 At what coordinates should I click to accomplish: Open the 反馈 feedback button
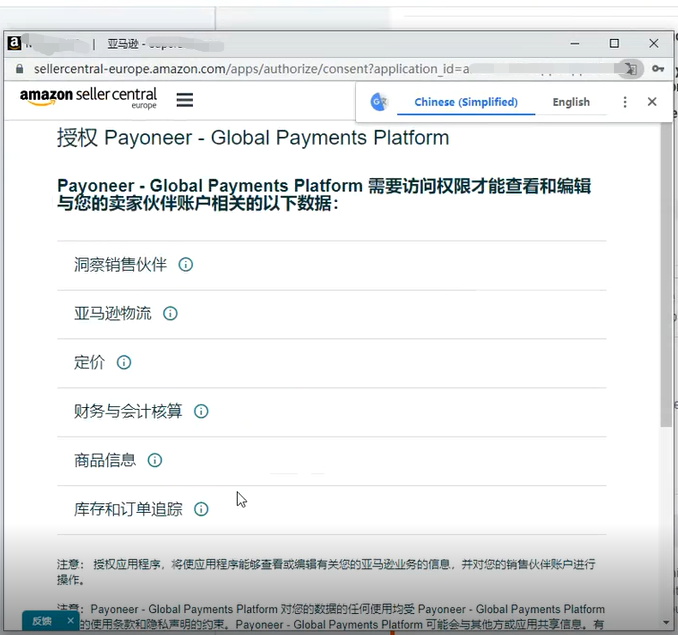click(42, 621)
